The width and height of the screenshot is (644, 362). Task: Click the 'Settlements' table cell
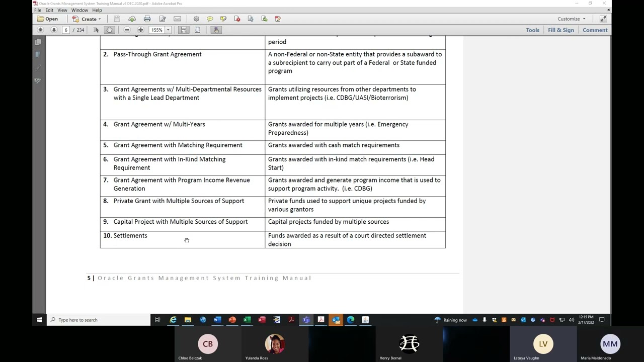(x=183, y=240)
